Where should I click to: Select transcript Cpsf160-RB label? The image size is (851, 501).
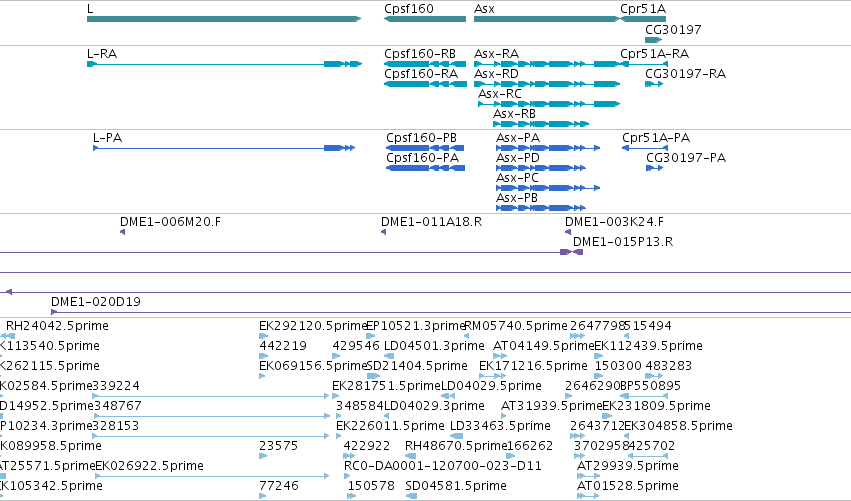click(x=420, y=54)
